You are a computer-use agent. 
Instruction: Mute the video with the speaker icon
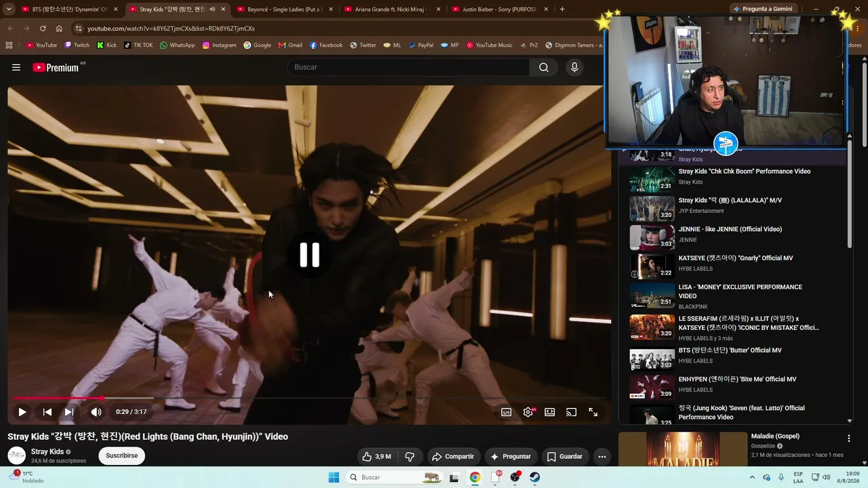pyautogui.click(x=96, y=411)
